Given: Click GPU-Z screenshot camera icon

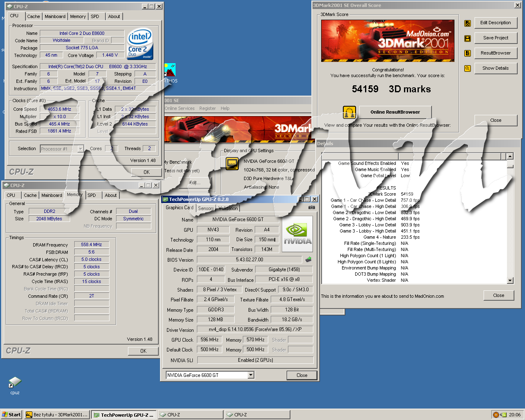Looking at the screenshot, I should pyautogui.click(x=312, y=208).
